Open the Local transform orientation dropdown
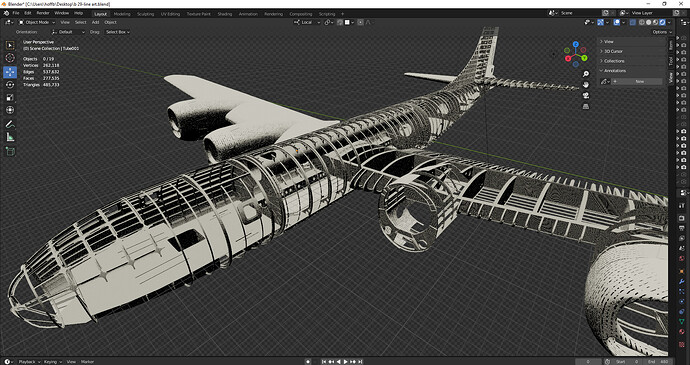The height and width of the screenshot is (365, 690). point(308,22)
